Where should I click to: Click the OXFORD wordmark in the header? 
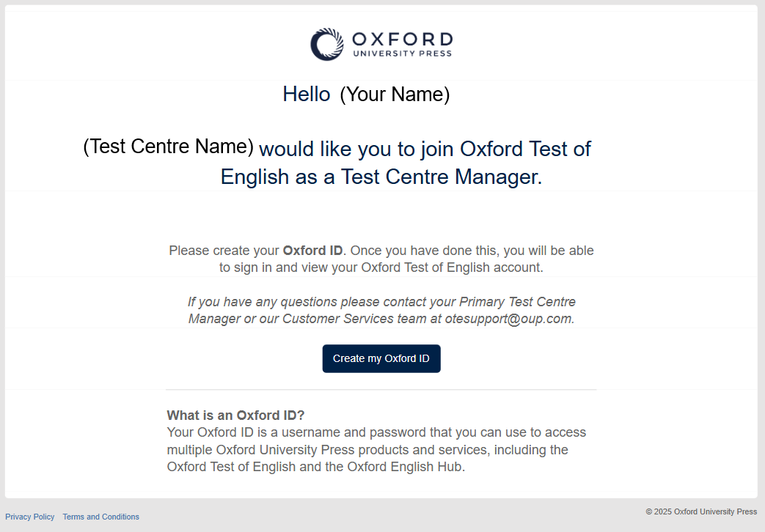(x=402, y=39)
